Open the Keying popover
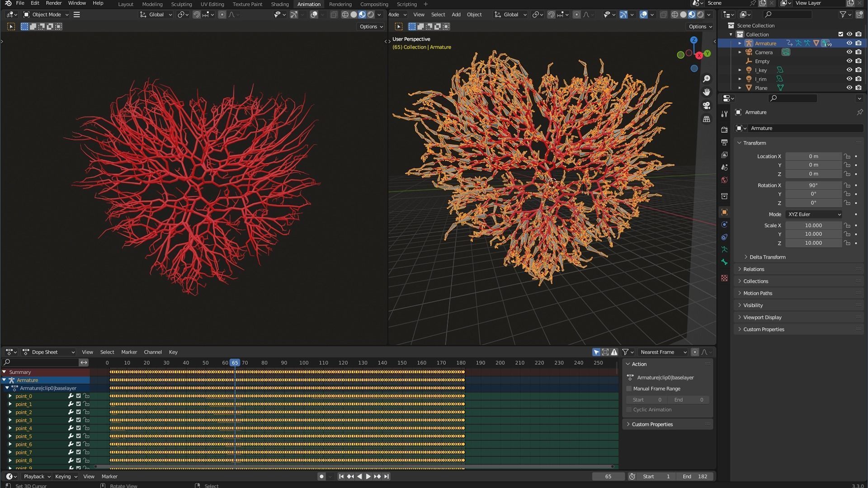The image size is (868, 488). click(x=66, y=476)
